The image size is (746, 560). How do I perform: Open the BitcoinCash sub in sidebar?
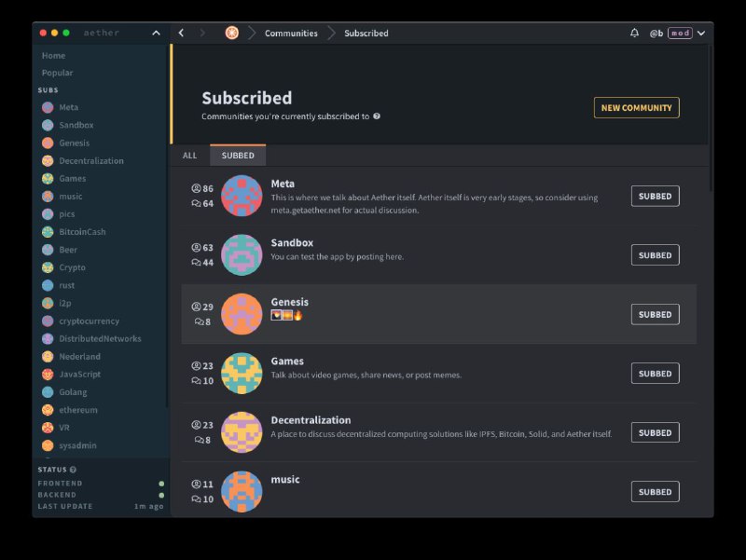(82, 232)
